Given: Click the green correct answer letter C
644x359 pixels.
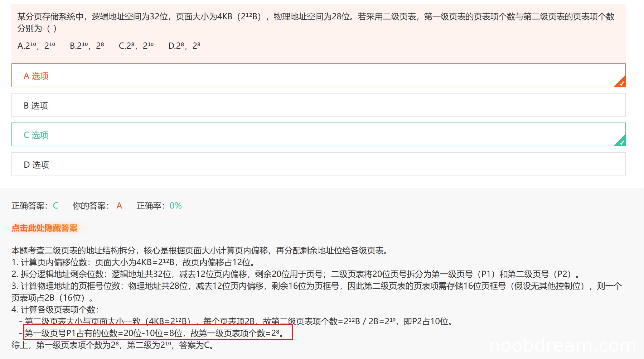Looking at the screenshot, I should pyautogui.click(x=55, y=206).
